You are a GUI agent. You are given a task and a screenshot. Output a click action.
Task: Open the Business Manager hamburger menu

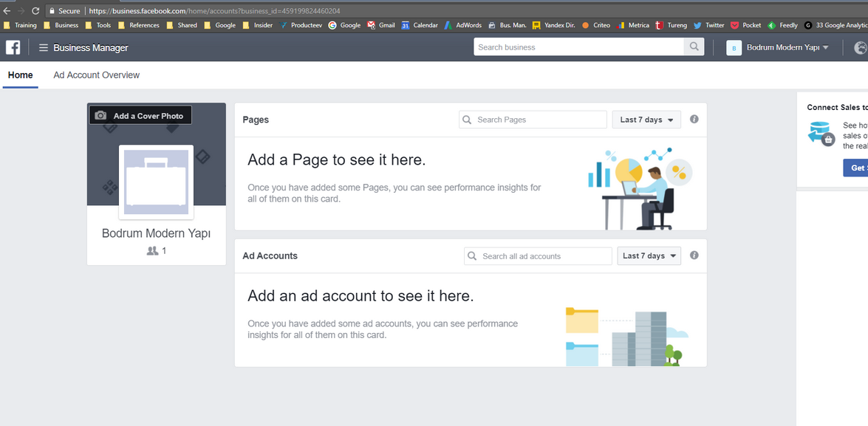[x=44, y=48]
